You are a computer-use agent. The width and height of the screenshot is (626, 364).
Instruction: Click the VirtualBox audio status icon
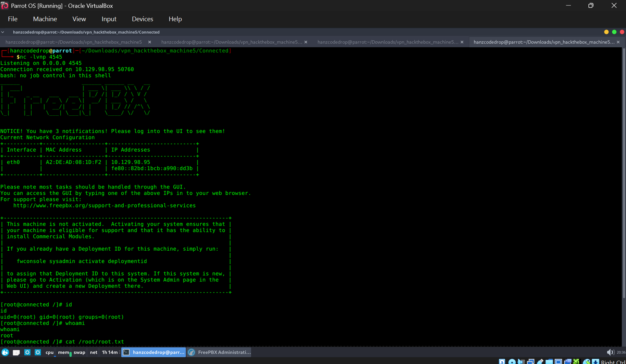(x=521, y=362)
